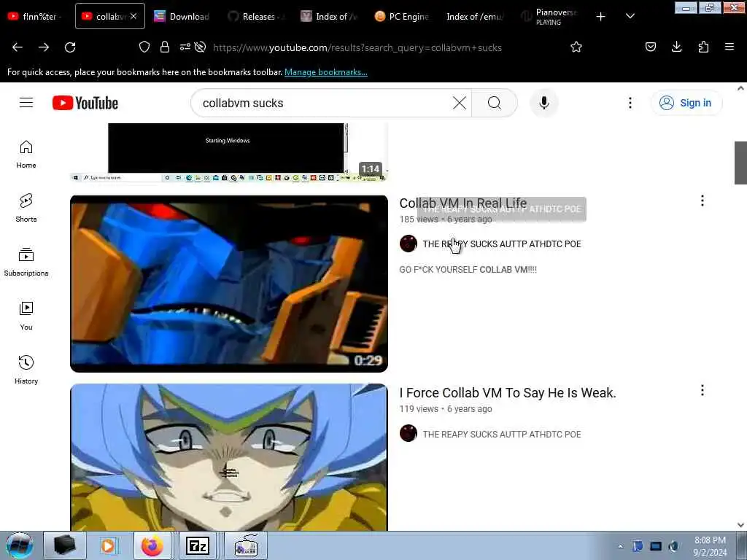The height and width of the screenshot is (560, 747).
Task: Switch to the Index of /emu/ tab
Action: click(x=475, y=16)
